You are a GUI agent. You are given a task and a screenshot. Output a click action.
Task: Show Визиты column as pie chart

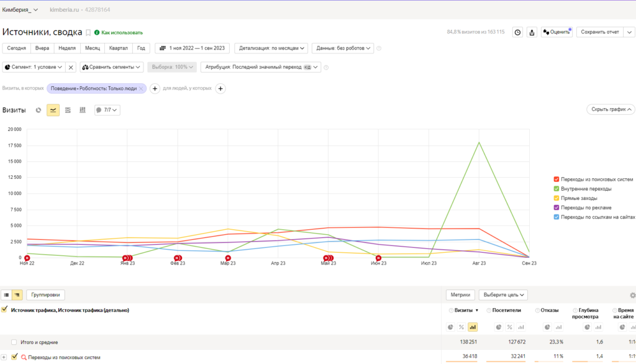(x=450, y=327)
